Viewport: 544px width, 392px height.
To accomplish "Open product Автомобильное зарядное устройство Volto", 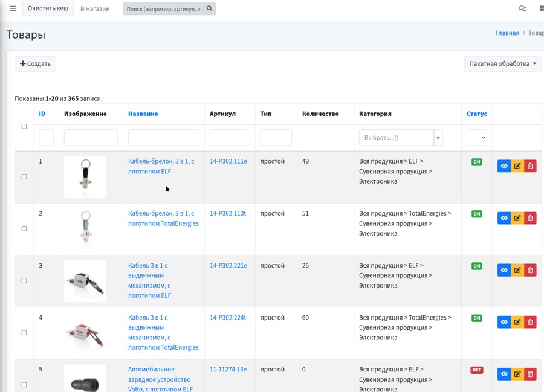I will click(x=160, y=379).
